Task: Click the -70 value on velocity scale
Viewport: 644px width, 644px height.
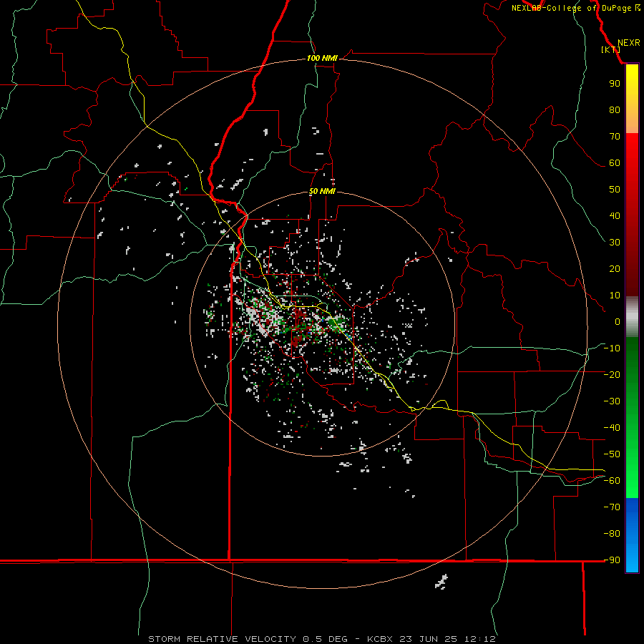Action: (612, 507)
